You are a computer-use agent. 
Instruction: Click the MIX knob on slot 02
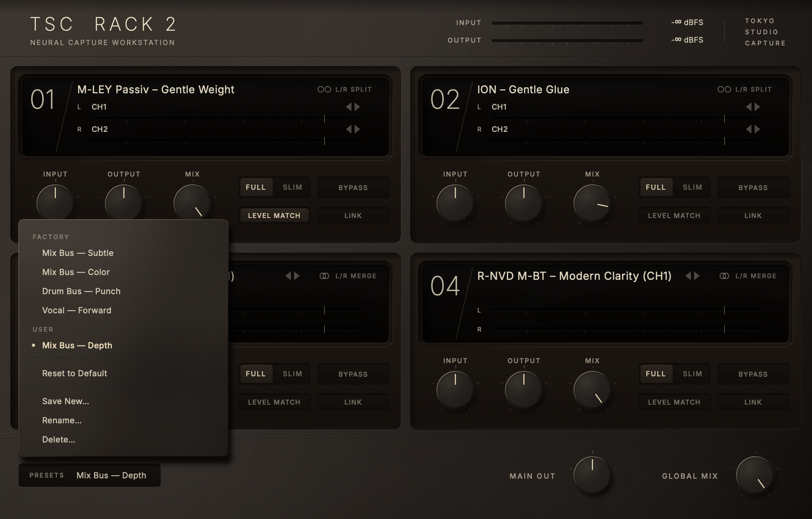click(592, 203)
